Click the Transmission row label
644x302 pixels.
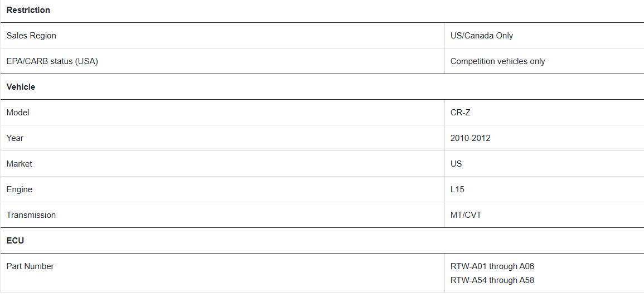pyautogui.click(x=31, y=215)
